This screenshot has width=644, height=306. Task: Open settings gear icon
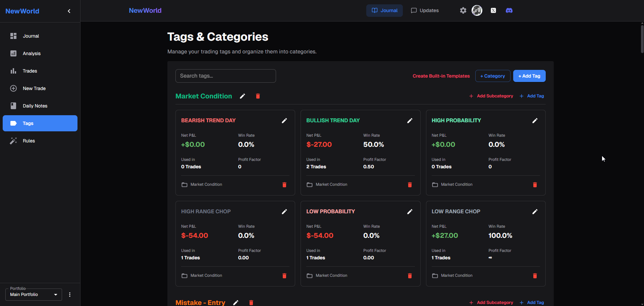[463, 10]
